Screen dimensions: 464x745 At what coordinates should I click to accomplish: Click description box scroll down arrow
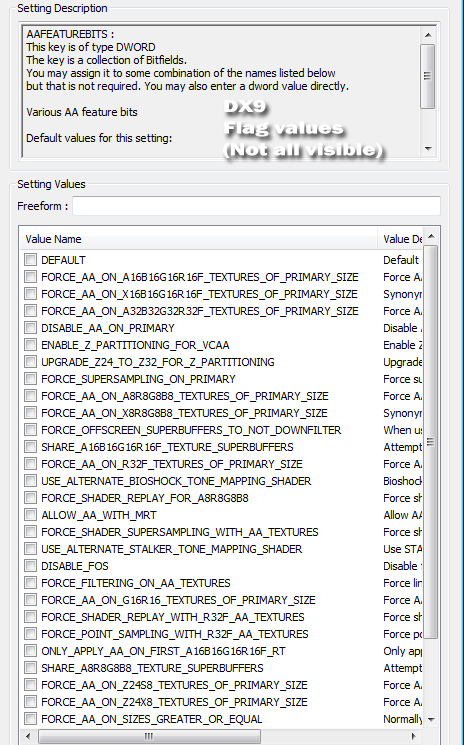pyautogui.click(x=427, y=149)
